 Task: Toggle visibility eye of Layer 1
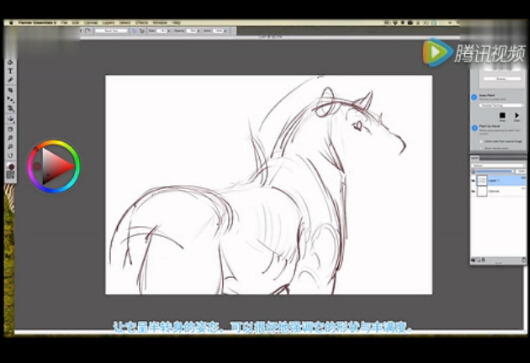pos(473,181)
